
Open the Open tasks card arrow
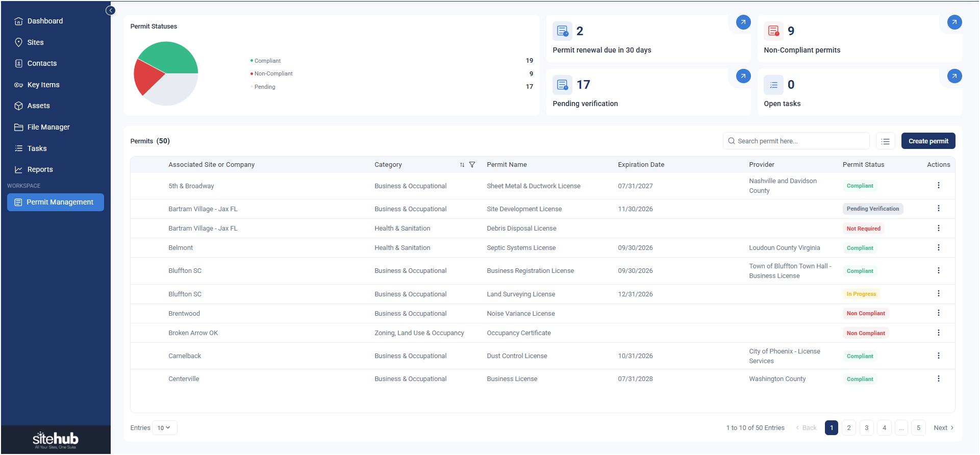point(954,76)
